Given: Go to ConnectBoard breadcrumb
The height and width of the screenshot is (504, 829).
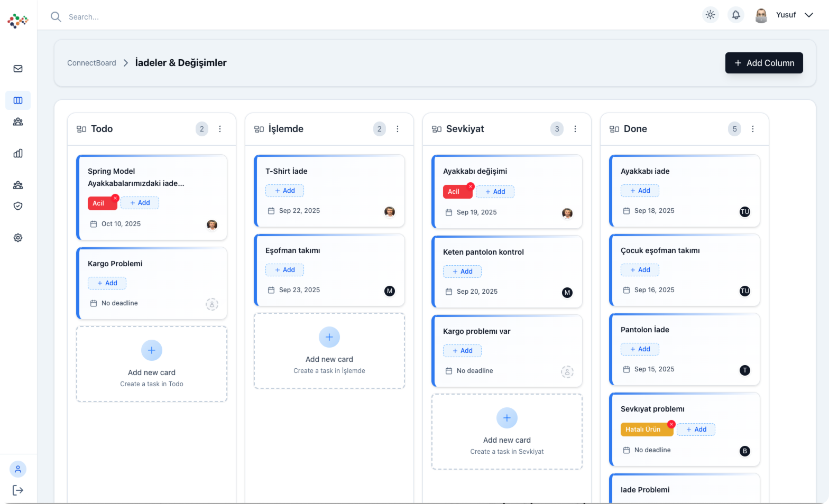Looking at the screenshot, I should (x=91, y=63).
